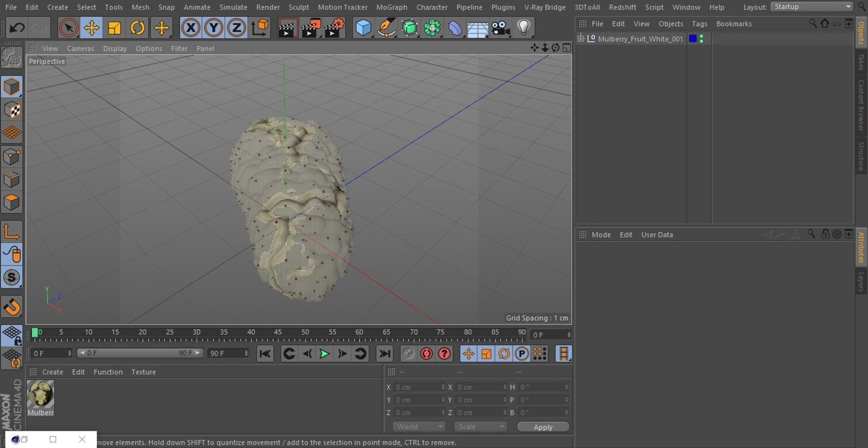Open the Redshift menu
The width and height of the screenshot is (868, 448).
click(622, 7)
